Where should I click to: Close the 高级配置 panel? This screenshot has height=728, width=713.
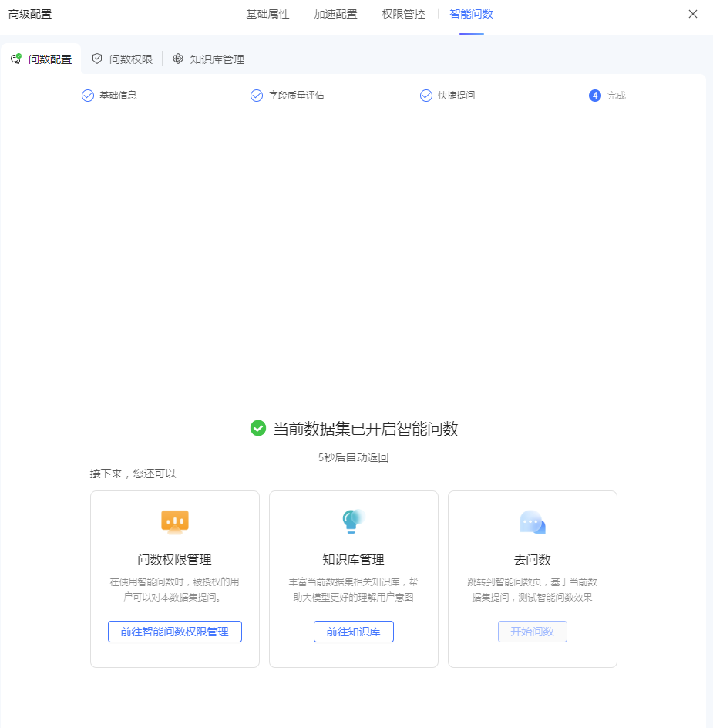click(x=693, y=14)
